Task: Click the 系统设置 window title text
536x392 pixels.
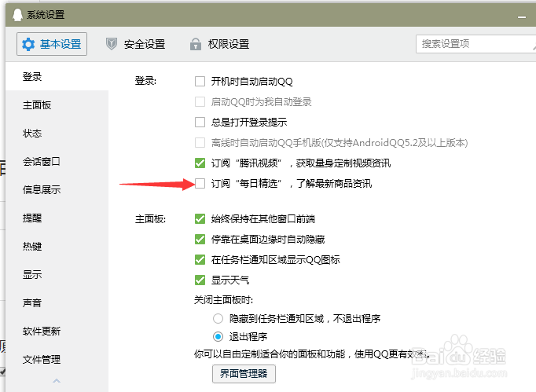Action: [x=46, y=15]
